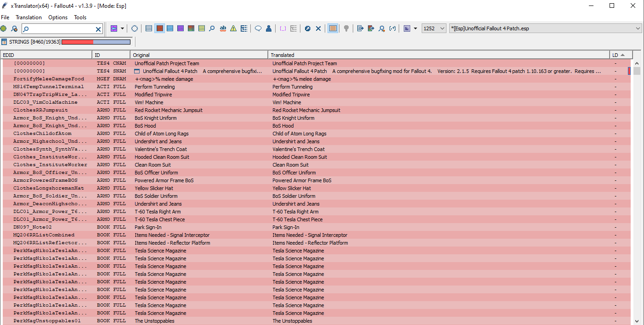
Task: Open the File menu
Action: click(5, 17)
